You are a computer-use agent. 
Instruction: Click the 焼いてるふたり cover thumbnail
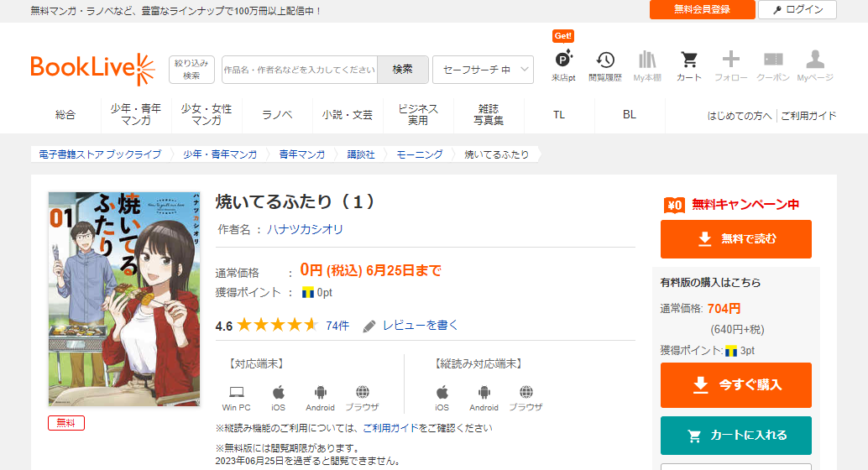(124, 299)
